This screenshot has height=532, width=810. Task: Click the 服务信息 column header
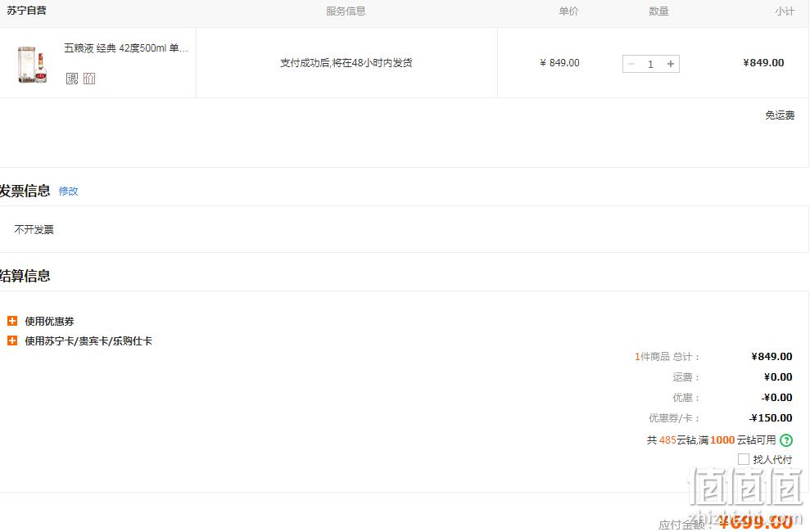coord(346,11)
